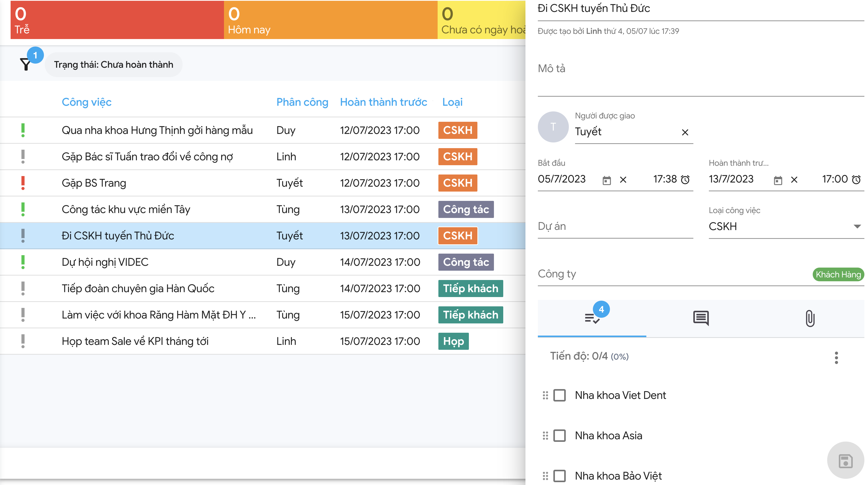Open clock picker for due time 17:00

point(856,179)
